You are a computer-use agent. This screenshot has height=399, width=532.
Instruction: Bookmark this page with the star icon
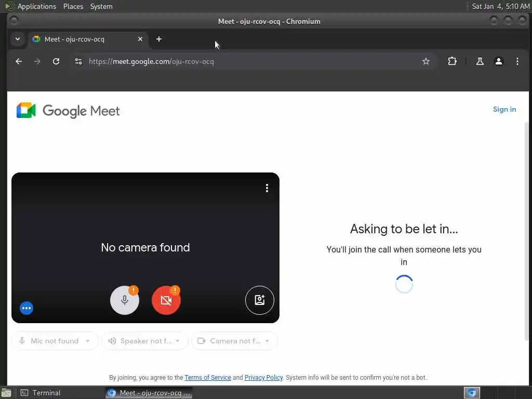[x=426, y=61]
